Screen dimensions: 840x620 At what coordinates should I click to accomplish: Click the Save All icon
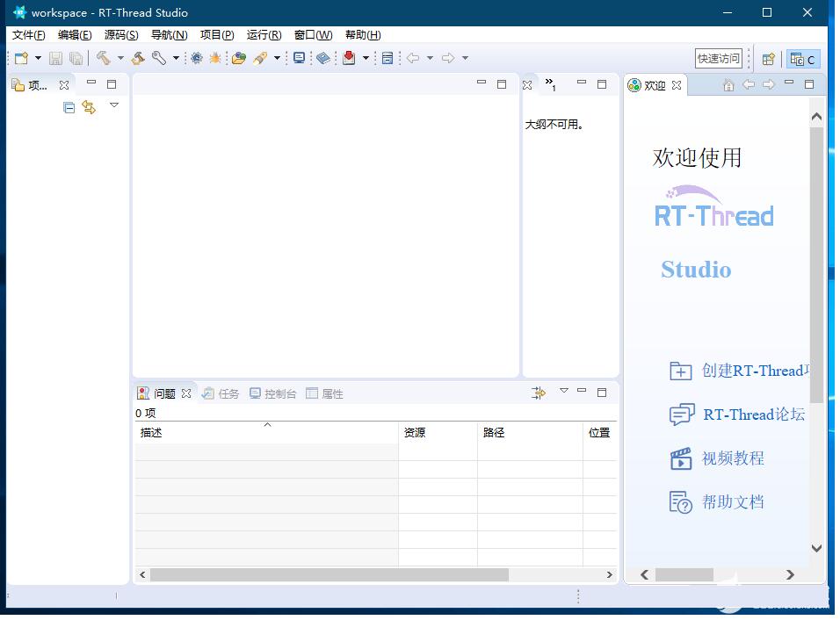(76, 58)
